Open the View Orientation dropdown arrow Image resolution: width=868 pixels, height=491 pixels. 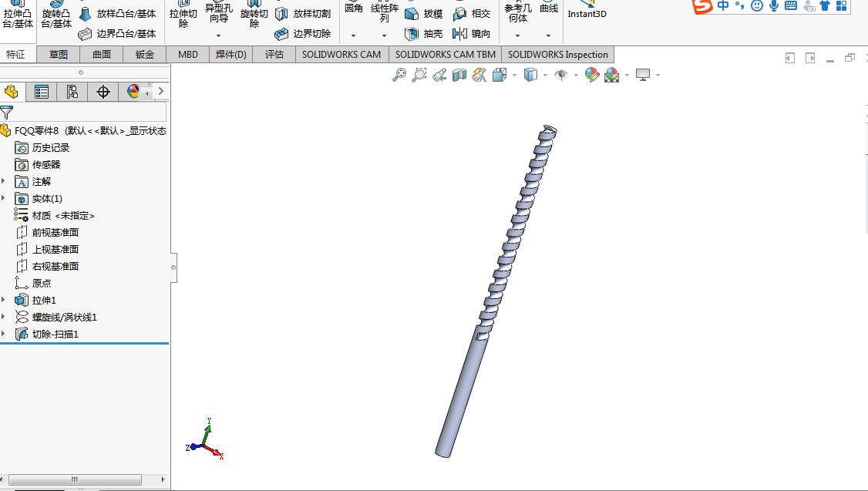click(x=514, y=75)
